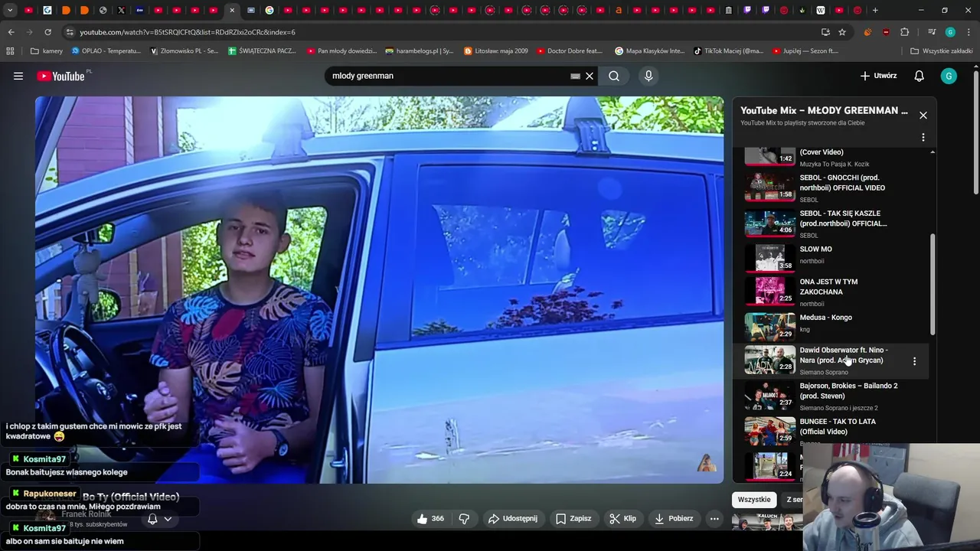Switch to the X (Twitter) browser tab
The height and width of the screenshot is (551, 980).
click(121, 11)
